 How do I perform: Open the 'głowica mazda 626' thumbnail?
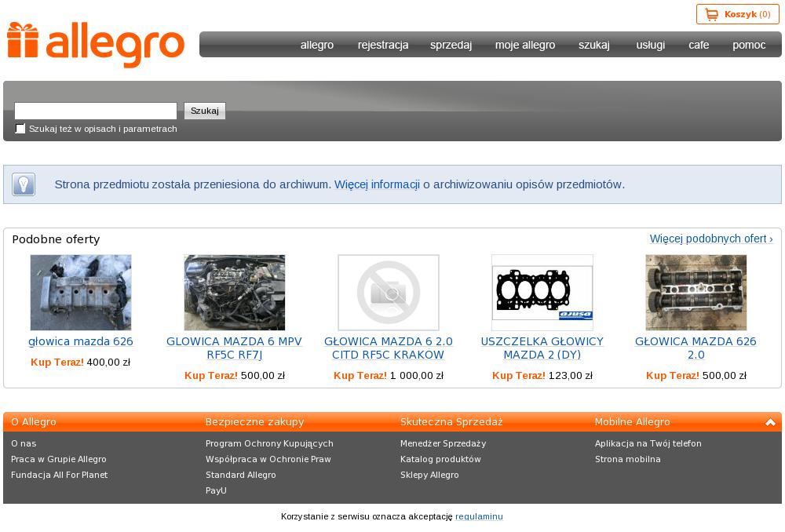pyautogui.click(x=81, y=292)
